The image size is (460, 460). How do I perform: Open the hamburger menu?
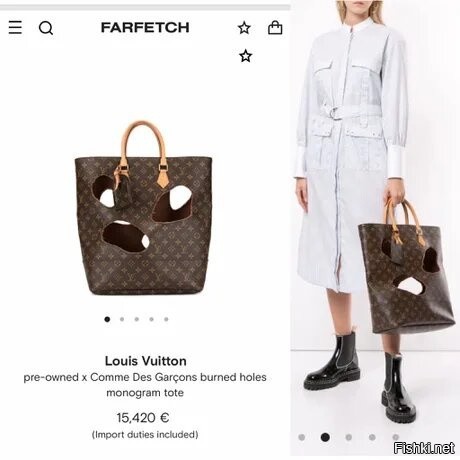(x=15, y=27)
